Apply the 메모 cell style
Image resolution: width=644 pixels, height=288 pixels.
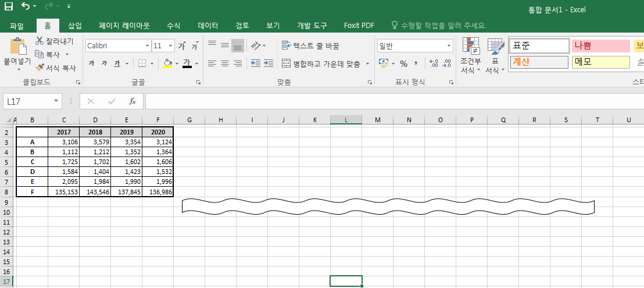point(600,62)
